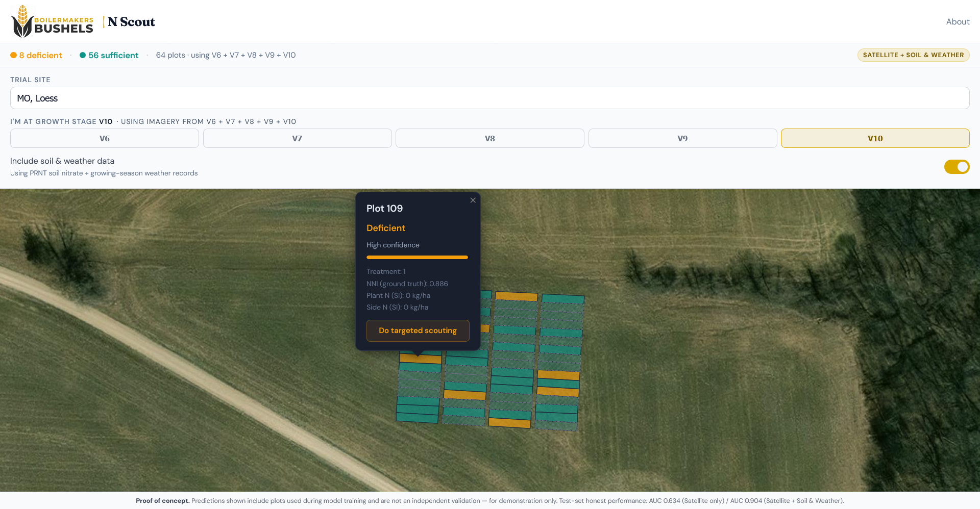Click the Satellite + Soil & Weather badge
980x509 pixels.
[913, 55]
